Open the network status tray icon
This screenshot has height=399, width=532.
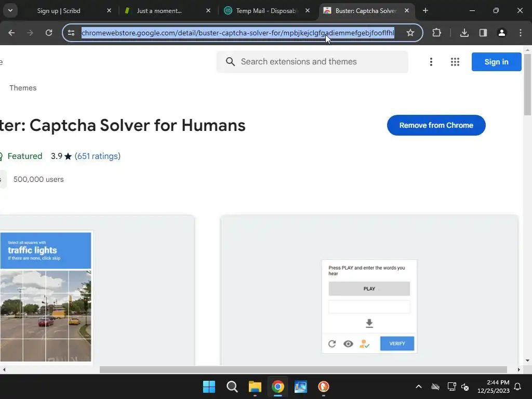[451, 387]
